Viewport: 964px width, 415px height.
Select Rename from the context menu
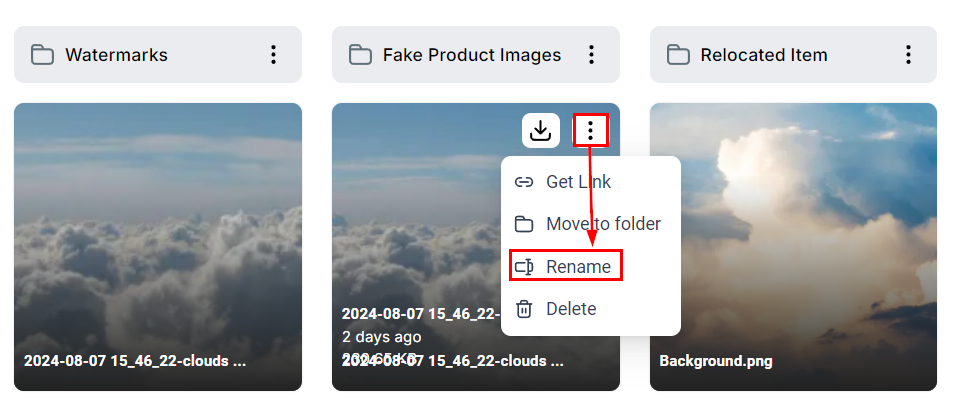click(x=566, y=266)
